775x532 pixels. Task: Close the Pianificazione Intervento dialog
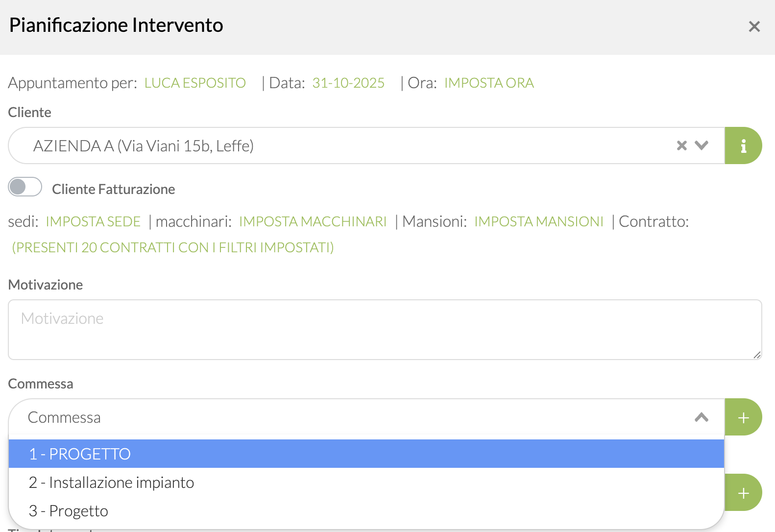tap(754, 26)
